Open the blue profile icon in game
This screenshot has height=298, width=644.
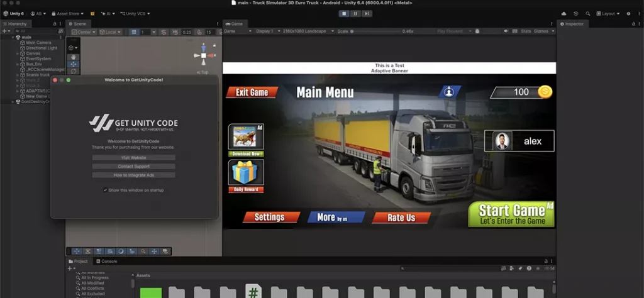pos(449,92)
